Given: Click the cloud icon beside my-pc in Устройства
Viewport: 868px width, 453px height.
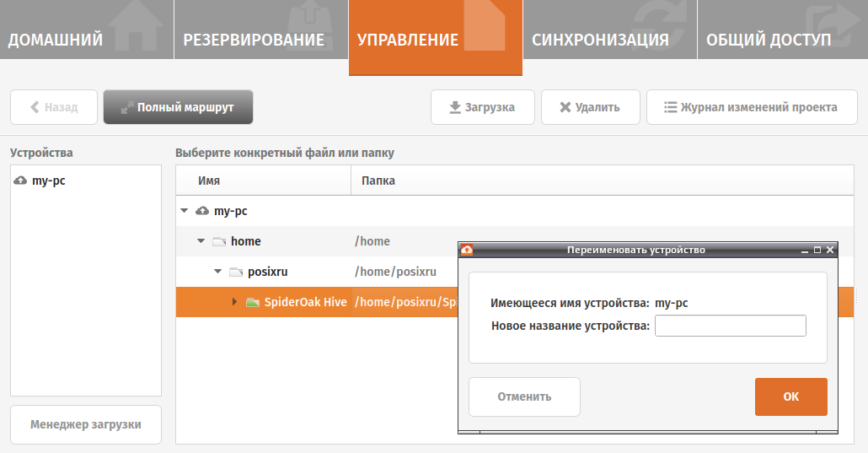Looking at the screenshot, I should (20, 181).
